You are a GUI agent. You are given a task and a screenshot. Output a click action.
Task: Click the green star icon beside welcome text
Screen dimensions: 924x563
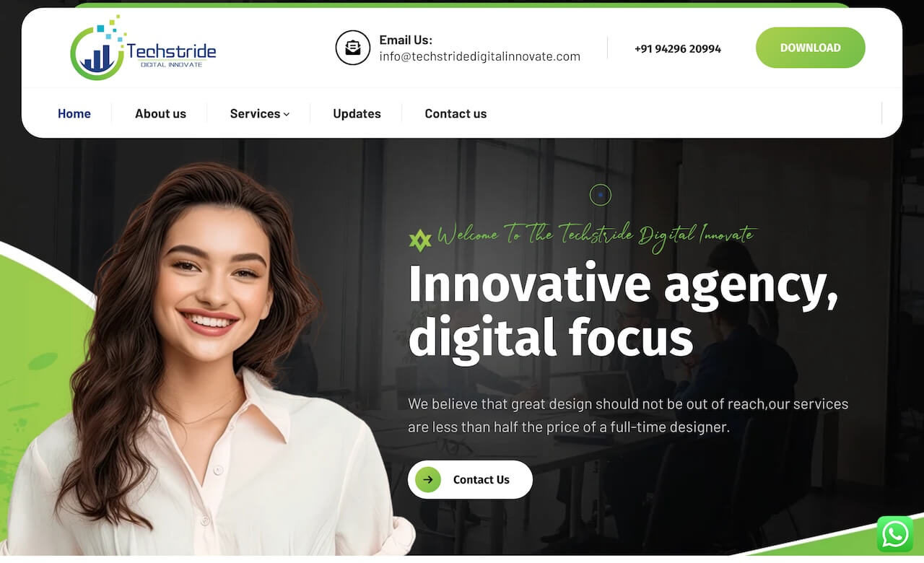coord(420,240)
